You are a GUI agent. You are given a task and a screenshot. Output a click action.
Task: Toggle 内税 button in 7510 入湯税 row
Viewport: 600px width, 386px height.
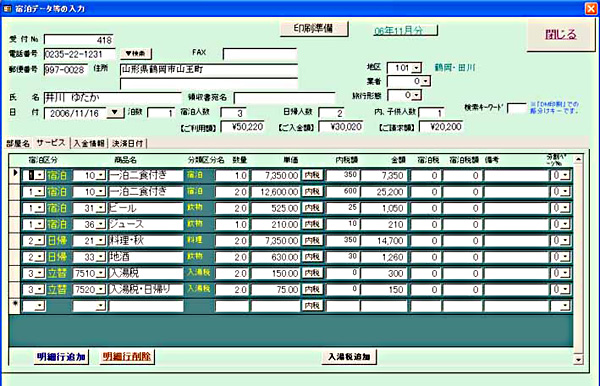[312, 273]
